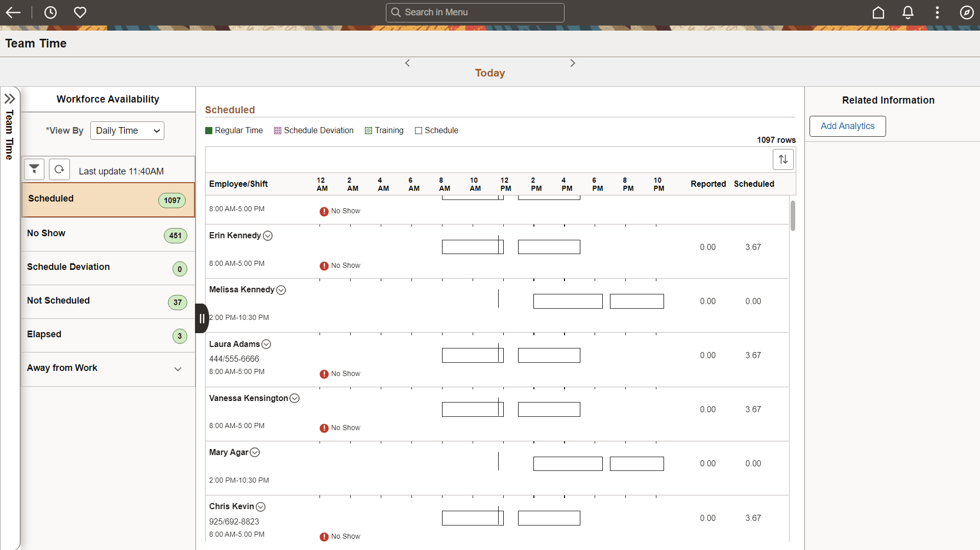The width and height of the screenshot is (980, 550).
Task: Click the 1097 count badge
Action: tap(172, 200)
